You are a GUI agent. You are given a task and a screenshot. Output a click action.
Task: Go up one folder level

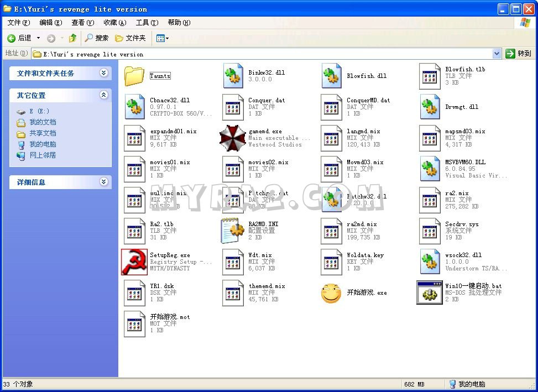click(x=72, y=38)
